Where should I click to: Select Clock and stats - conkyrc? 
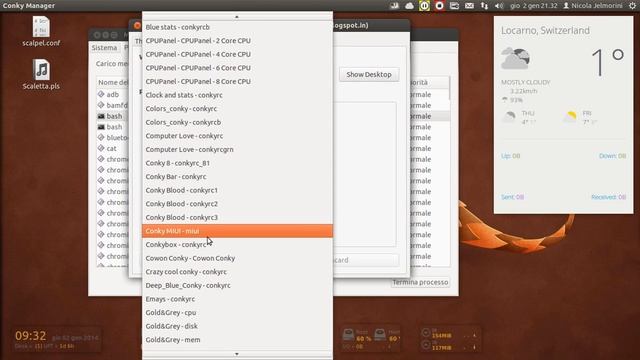click(x=237, y=95)
